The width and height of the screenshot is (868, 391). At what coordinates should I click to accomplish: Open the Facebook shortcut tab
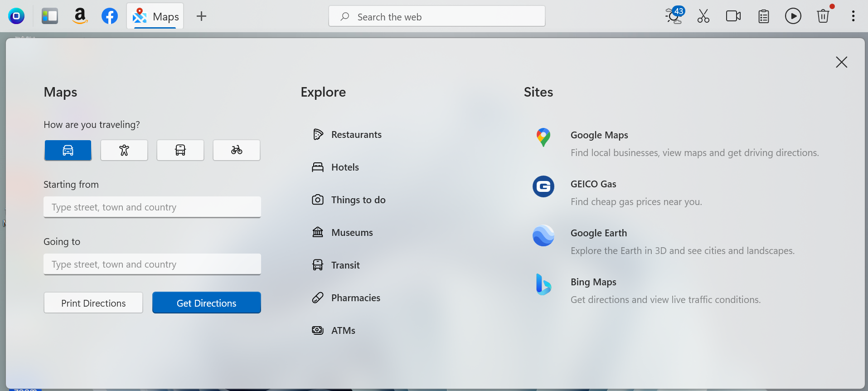click(x=110, y=16)
